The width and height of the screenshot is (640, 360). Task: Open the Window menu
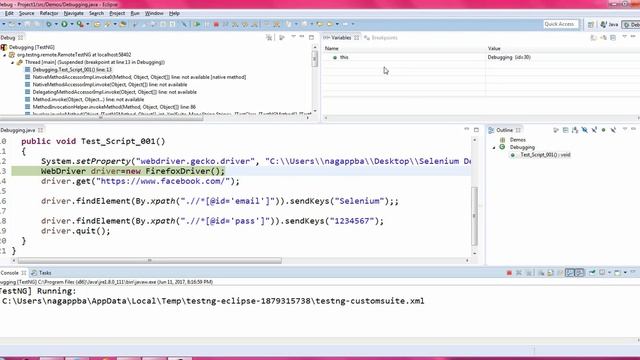(x=154, y=13)
